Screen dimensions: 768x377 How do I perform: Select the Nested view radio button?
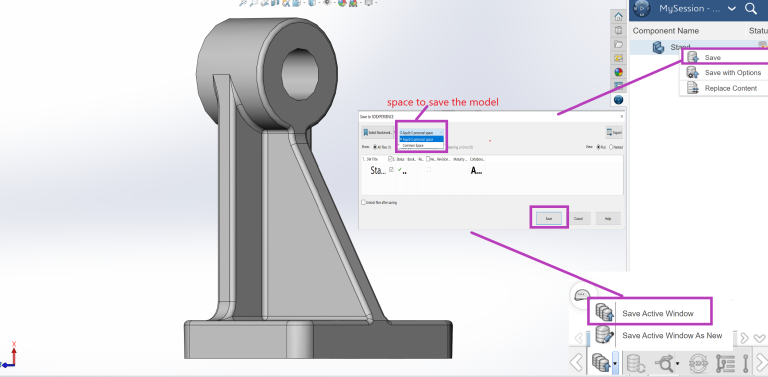coord(611,147)
